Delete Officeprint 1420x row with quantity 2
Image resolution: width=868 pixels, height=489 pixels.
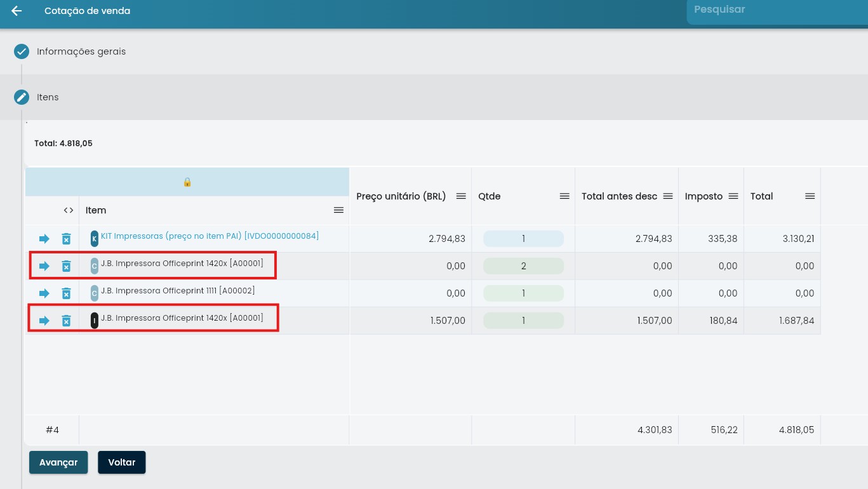point(66,266)
